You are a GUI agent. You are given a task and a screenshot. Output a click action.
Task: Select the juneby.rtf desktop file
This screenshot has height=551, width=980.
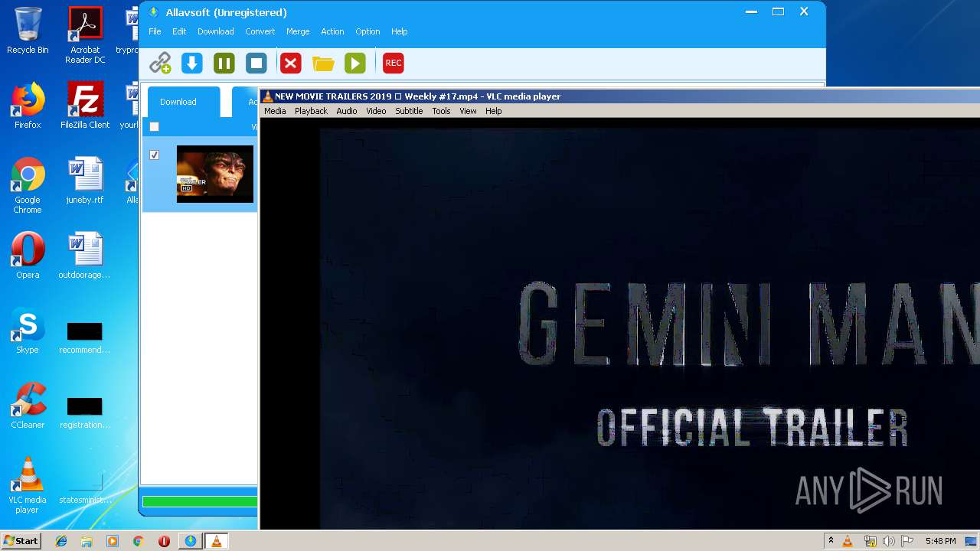click(85, 181)
